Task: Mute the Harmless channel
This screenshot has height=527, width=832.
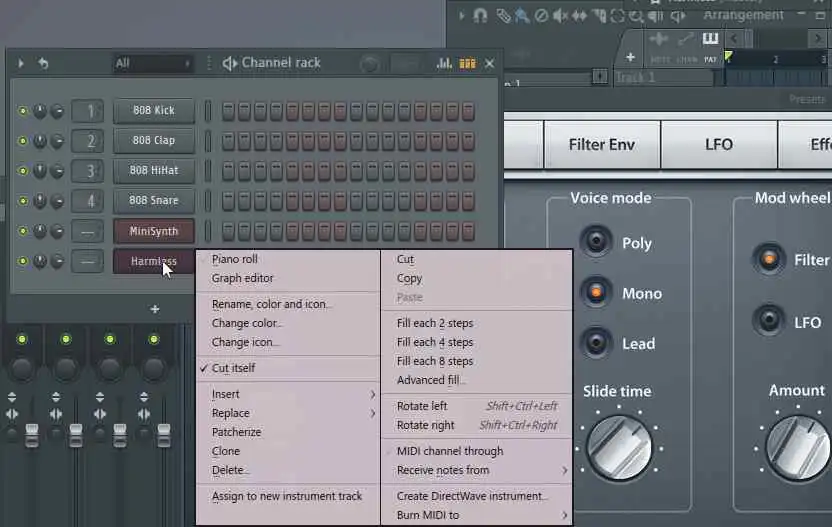Action: (x=22, y=261)
